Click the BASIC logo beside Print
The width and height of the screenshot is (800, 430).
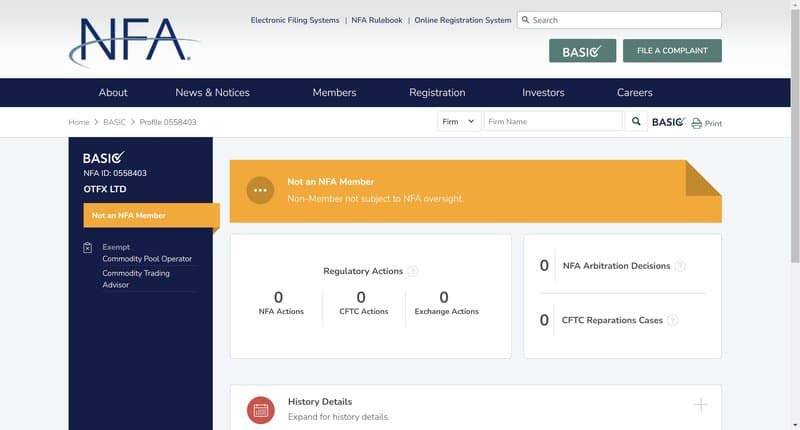click(668, 122)
